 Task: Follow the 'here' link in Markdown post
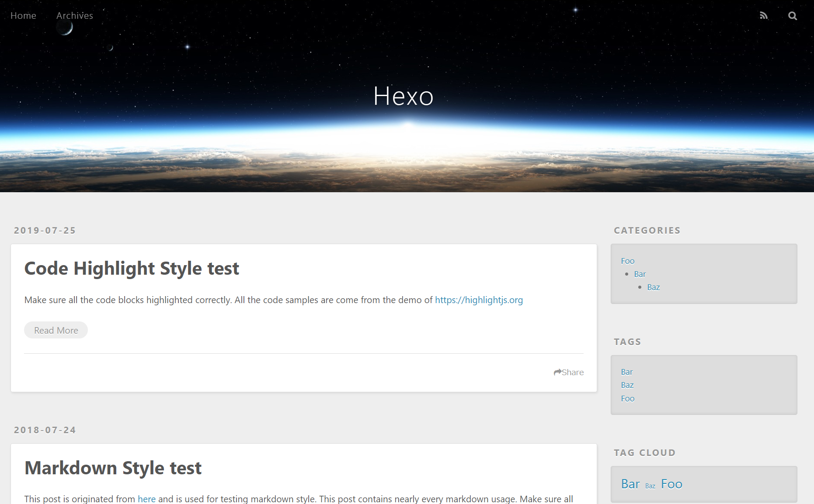(146, 499)
